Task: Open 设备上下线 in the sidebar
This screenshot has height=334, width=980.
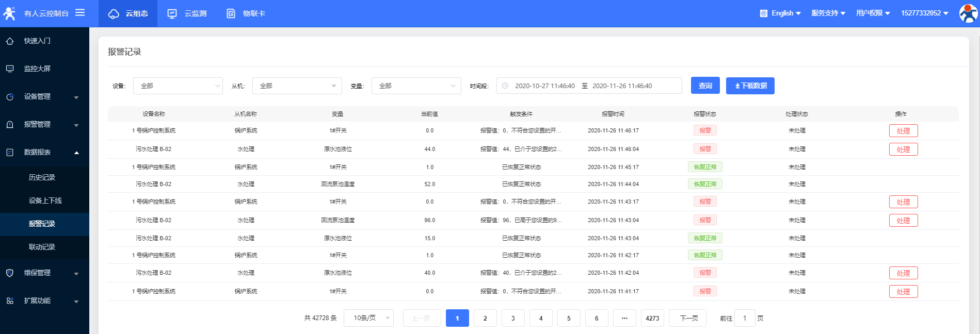Action: pyautogui.click(x=45, y=201)
